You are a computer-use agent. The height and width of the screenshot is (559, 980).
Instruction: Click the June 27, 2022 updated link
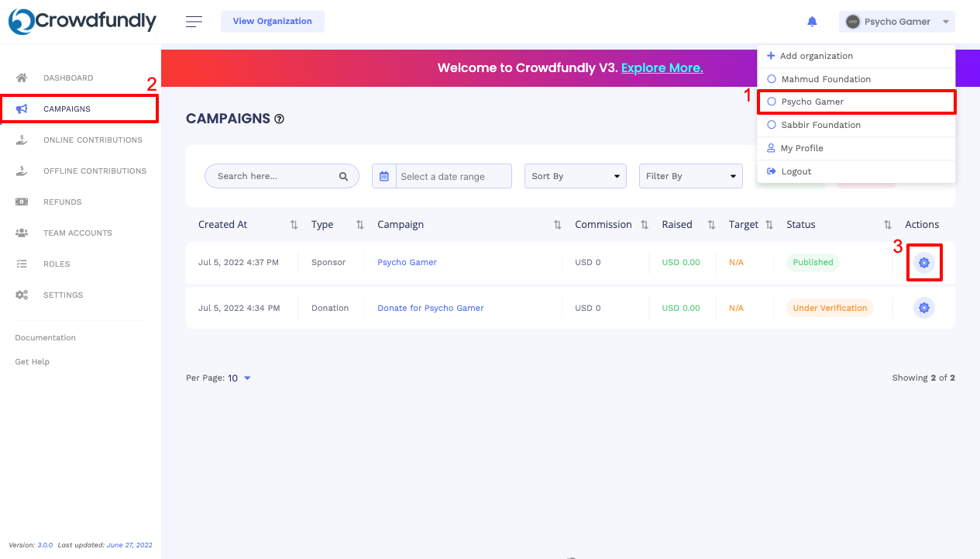point(129,545)
